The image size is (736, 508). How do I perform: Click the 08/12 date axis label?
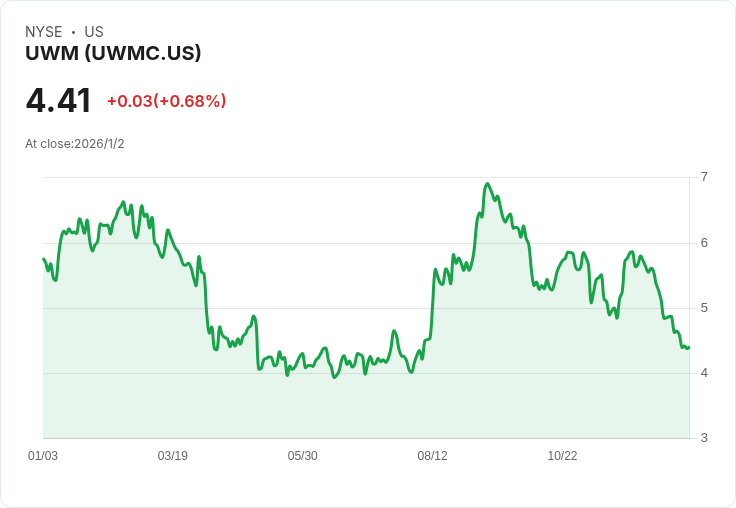click(432, 456)
